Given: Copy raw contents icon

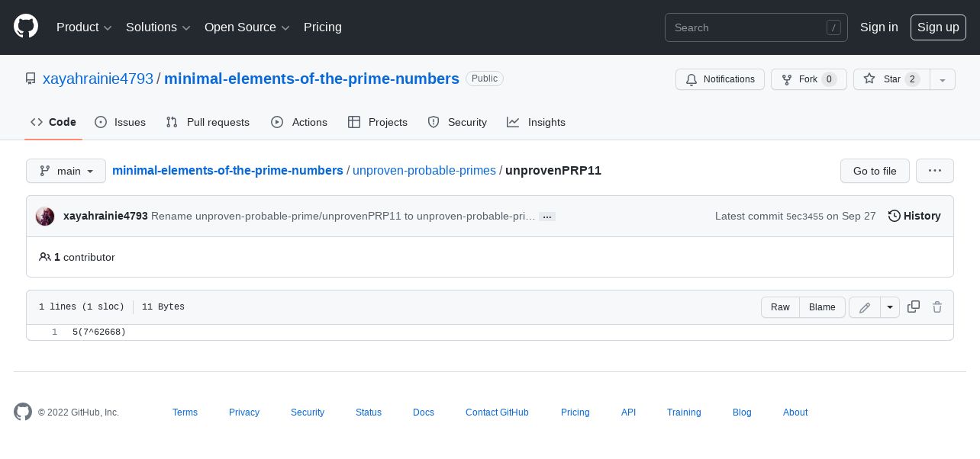Looking at the screenshot, I should pos(914,307).
